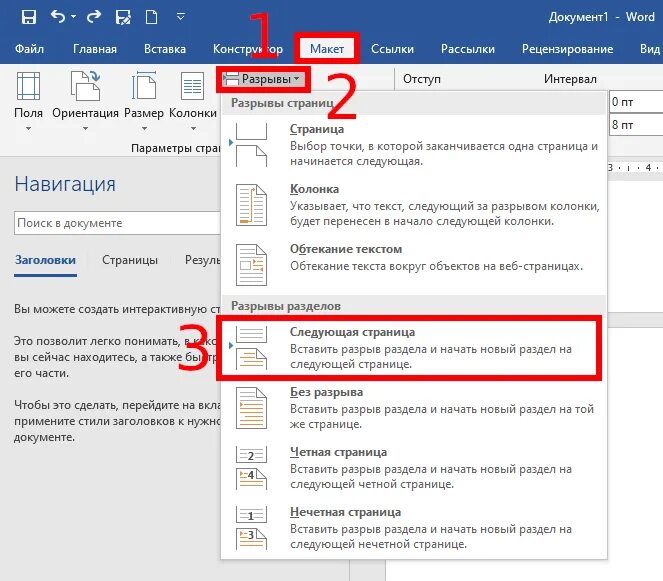The image size is (663, 581).
Task: Click the New blank document icon
Action: 151,17
